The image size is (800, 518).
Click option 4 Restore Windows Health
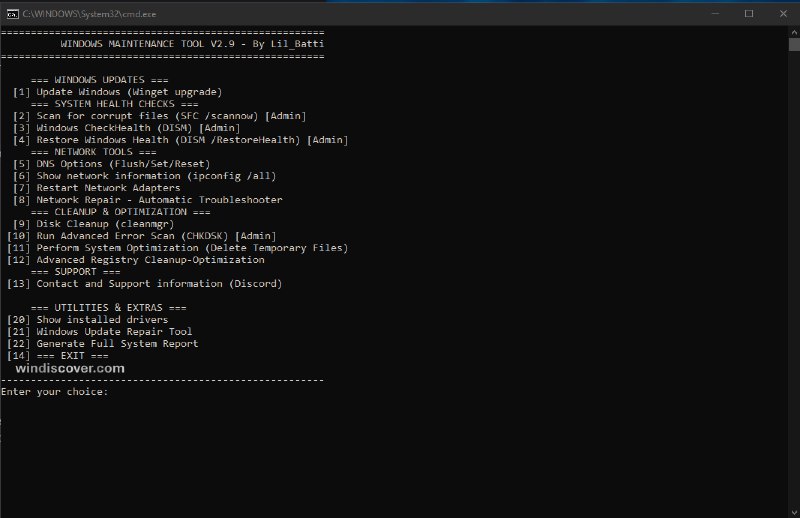[x=180, y=140]
